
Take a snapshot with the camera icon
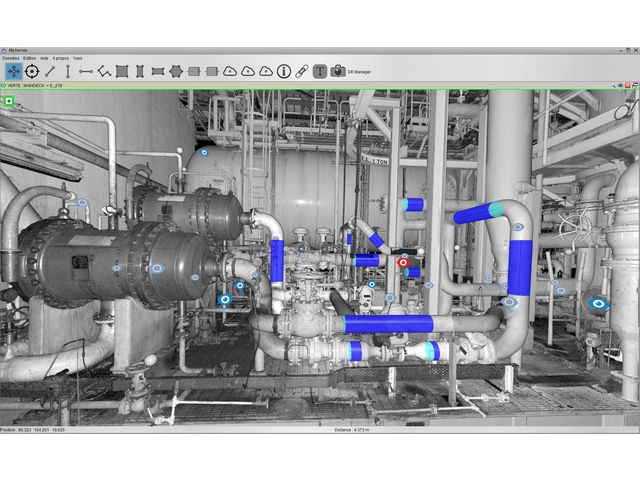click(x=338, y=71)
